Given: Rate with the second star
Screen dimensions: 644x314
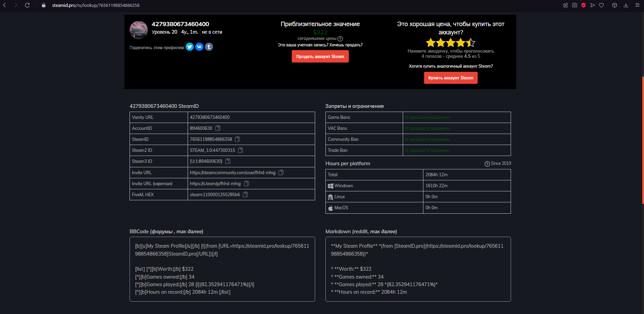Looking at the screenshot, I should (441, 43).
